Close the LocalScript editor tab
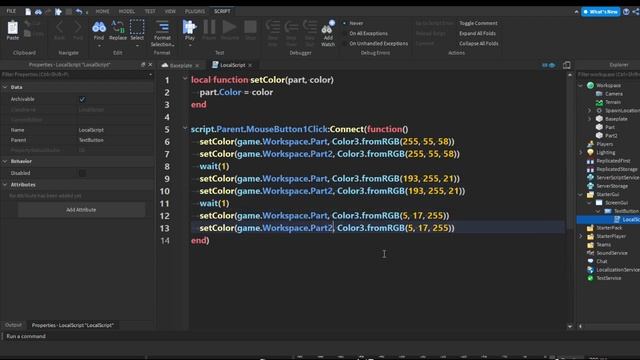 click(x=250, y=65)
